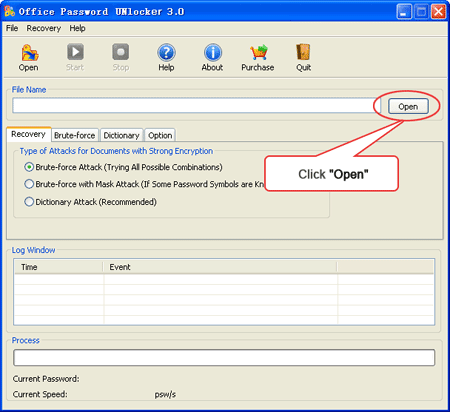Image resolution: width=450 pixels, height=412 pixels.
Task: Click the 'Type of Attacks for Documents' heading
Action: pyautogui.click(x=116, y=151)
